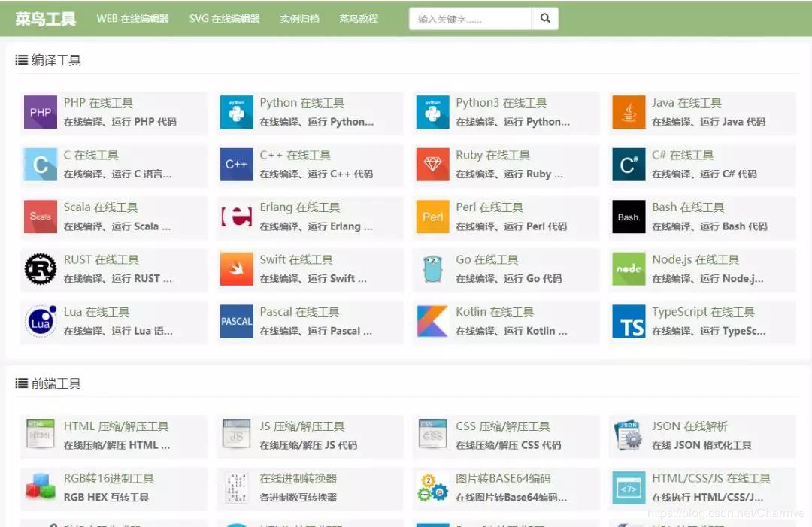Open the WEB 在线编辑器 menu item
Screen dimensions: 812x527
point(132,19)
